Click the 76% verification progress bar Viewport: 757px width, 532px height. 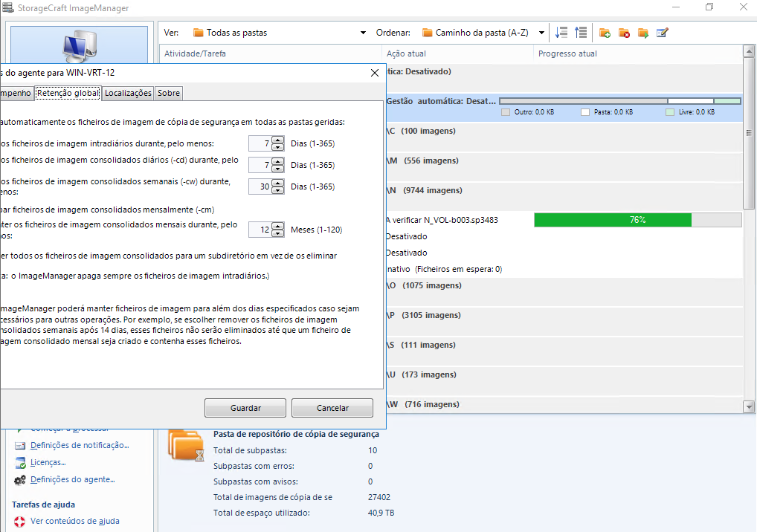tap(638, 220)
